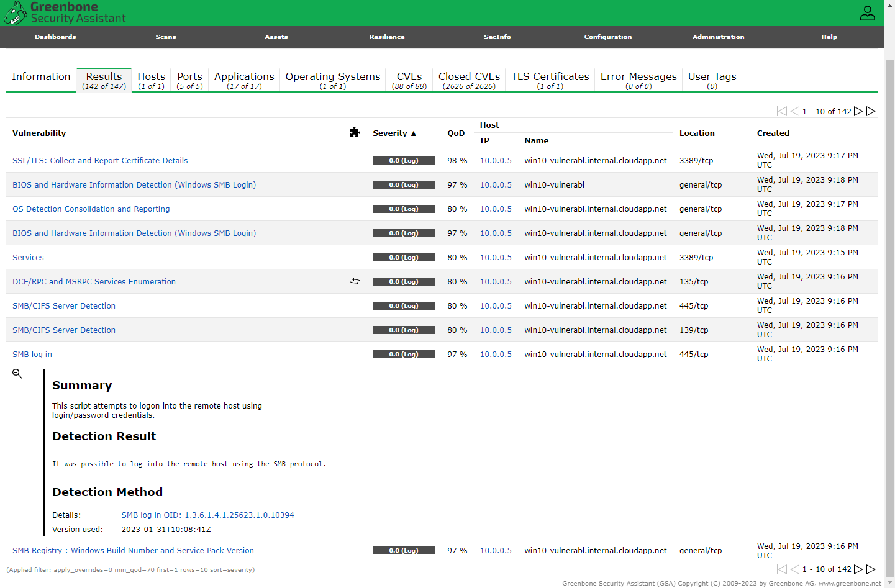Click the Greenbone copyright footer text
This screenshot has width=895, height=588.
click(x=722, y=583)
